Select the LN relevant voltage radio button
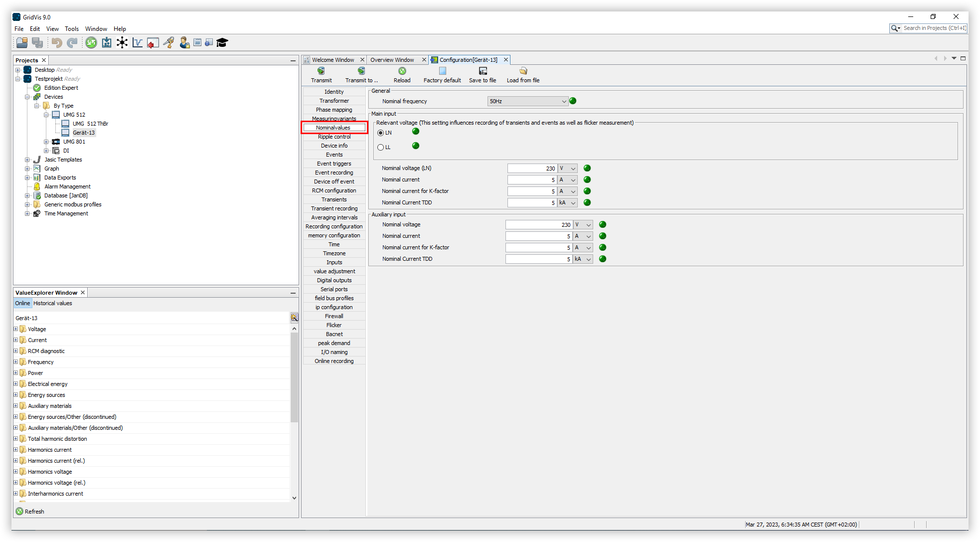 point(381,133)
